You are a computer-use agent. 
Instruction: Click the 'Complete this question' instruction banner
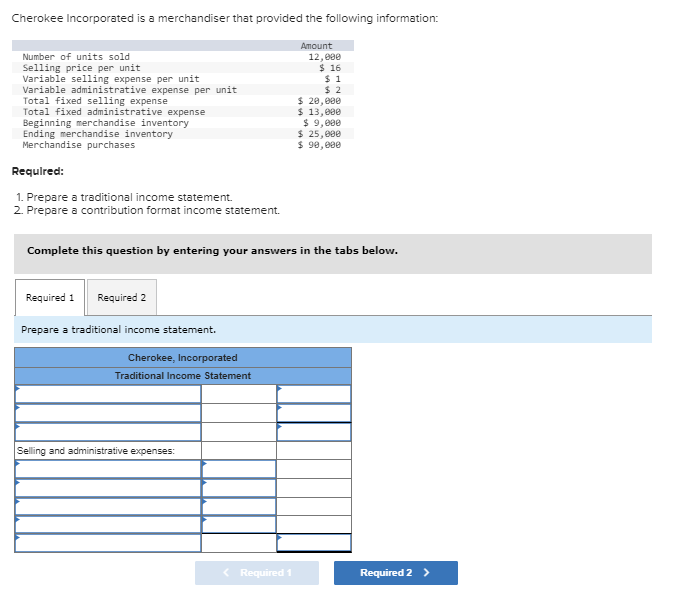coord(333,254)
